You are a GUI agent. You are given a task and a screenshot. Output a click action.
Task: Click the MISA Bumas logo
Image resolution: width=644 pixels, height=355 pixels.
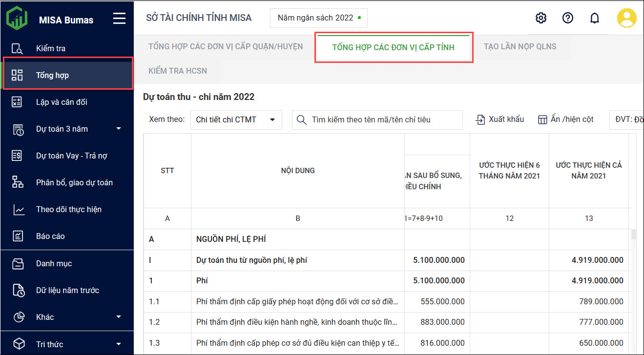pyautogui.click(x=18, y=19)
